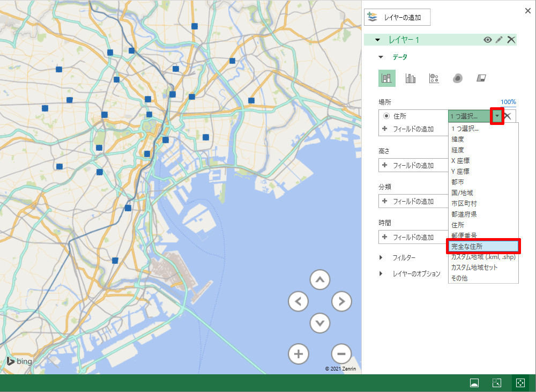Viewport: 536px width, 392px height.
Task: Select the clustered column chart visualization icon
Action: tap(411, 78)
